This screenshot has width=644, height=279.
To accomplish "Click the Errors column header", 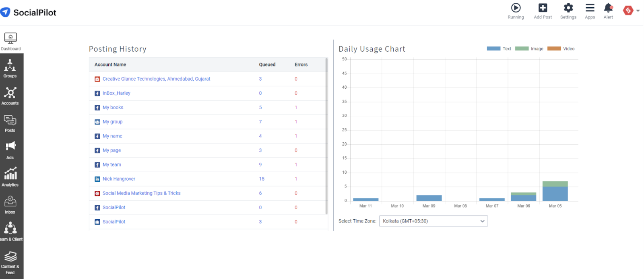I will [x=301, y=65].
